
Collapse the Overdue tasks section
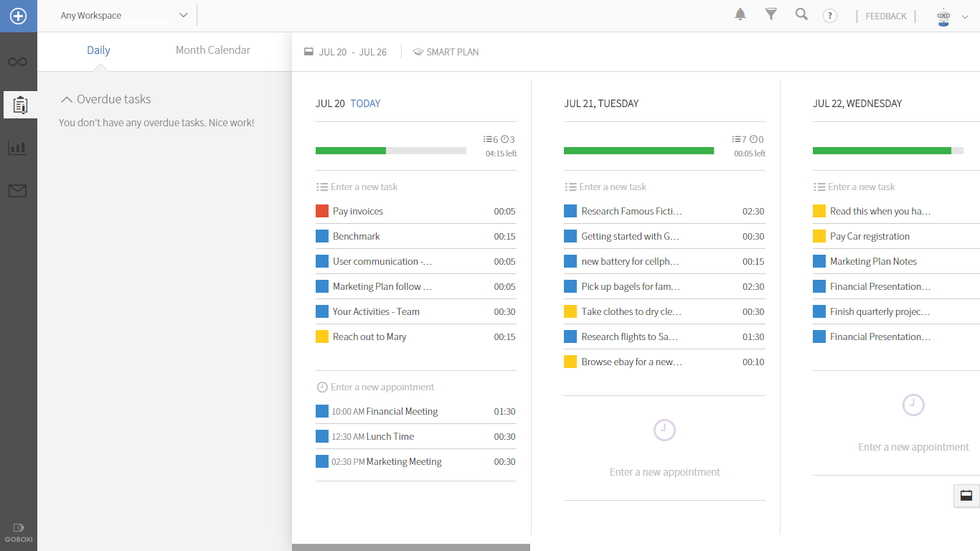point(67,100)
